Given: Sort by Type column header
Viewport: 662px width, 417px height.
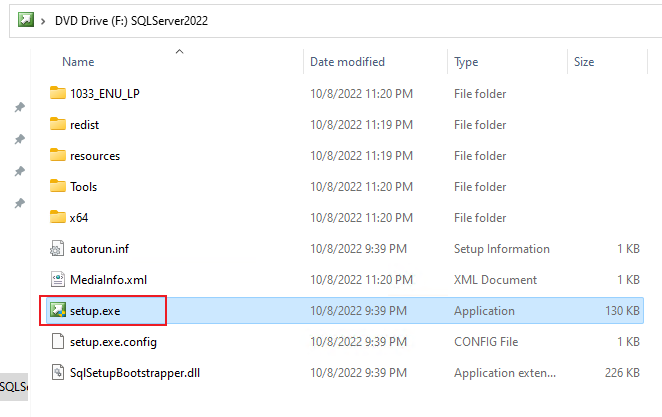Looking at the screenshot, I should pyautogui.click(x=466, y=62).
